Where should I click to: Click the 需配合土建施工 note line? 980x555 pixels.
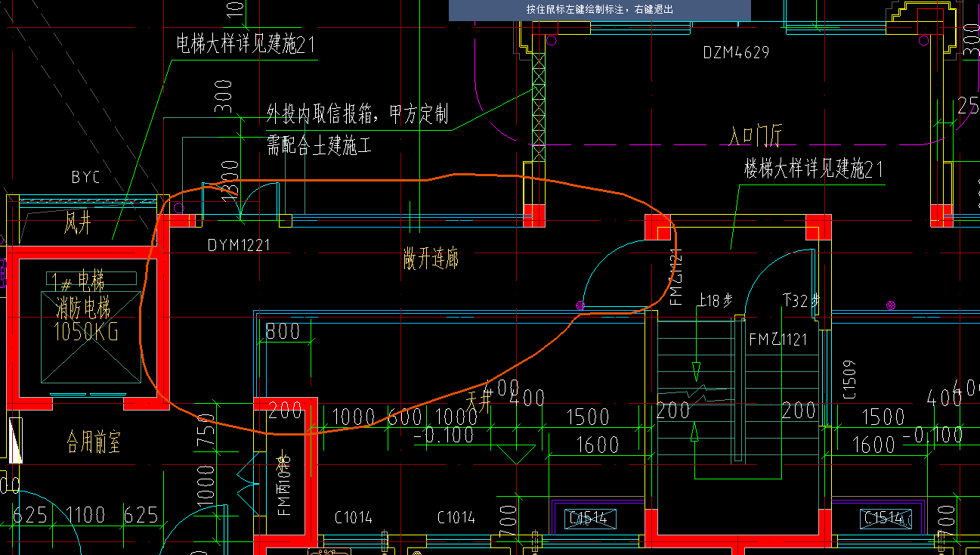click(x=319, y=145)
